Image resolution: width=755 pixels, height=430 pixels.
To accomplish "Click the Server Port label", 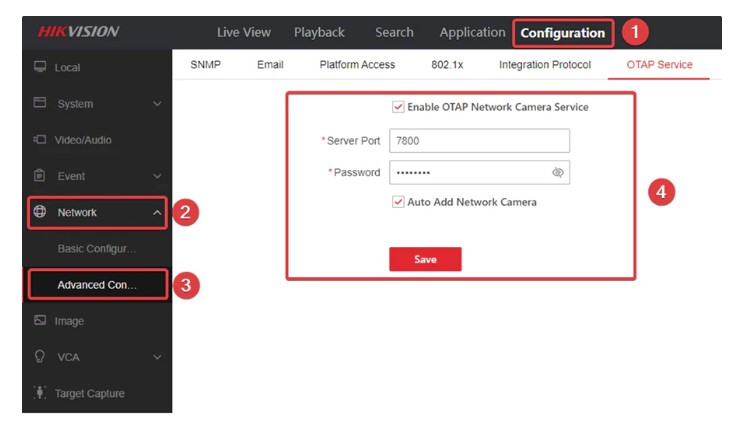I will point(353,141).
